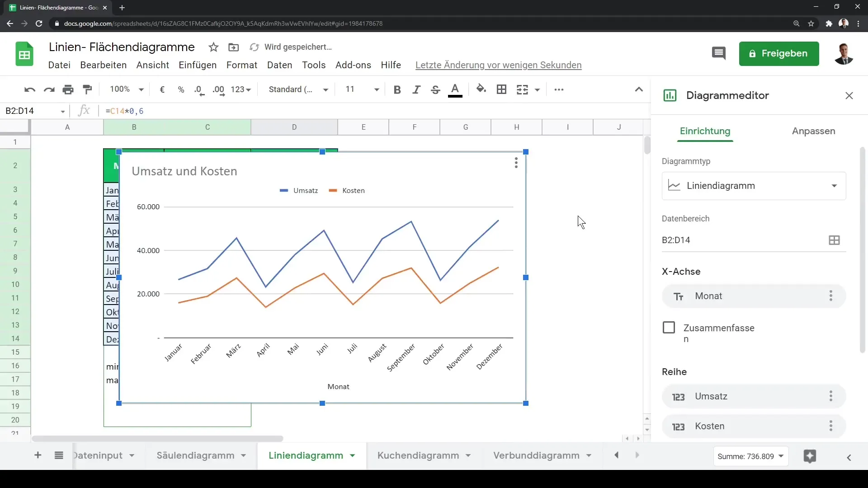Open Explore (Erkunden) button

pyautogui.click(x=810, y=456)
